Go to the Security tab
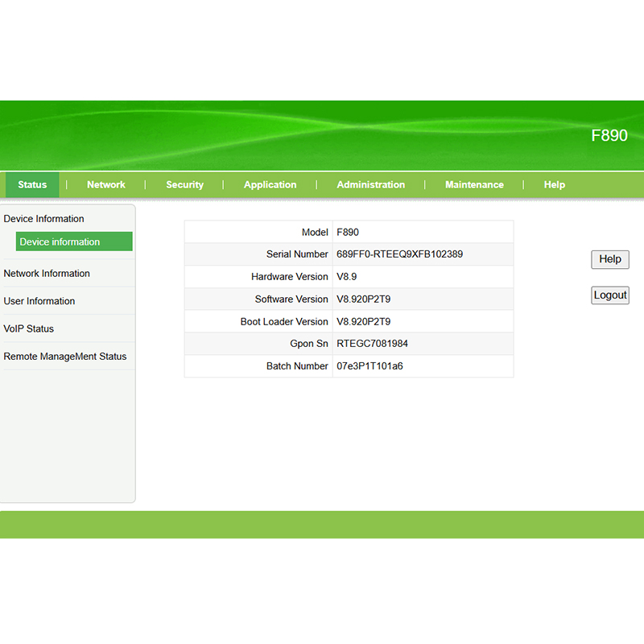644x644 pixels. [184, 184]
